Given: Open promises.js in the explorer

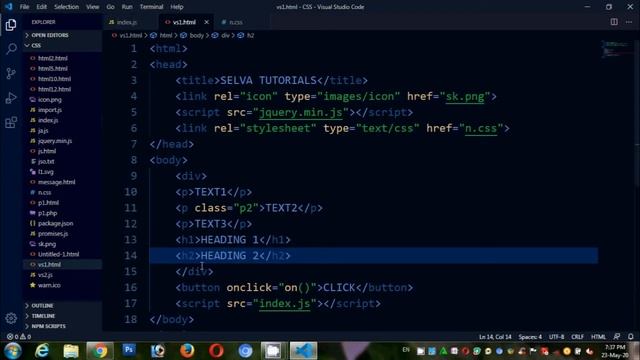Looking at the screenshot, I should pos(53,233).
